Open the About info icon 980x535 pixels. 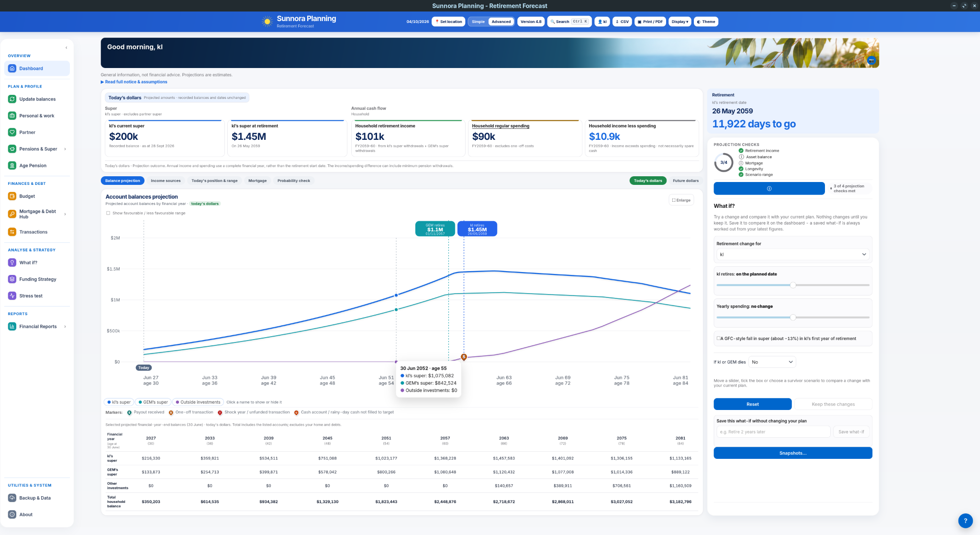[12, 514]
